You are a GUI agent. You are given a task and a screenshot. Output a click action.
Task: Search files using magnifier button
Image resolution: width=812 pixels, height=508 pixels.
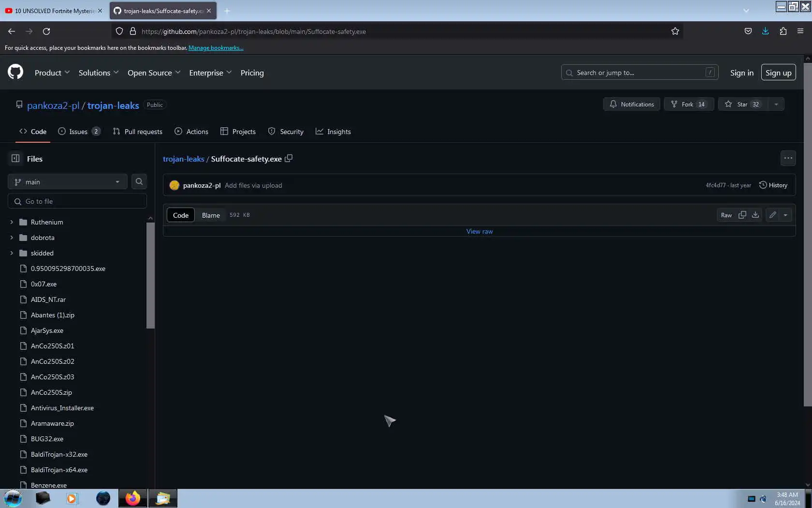139,181
